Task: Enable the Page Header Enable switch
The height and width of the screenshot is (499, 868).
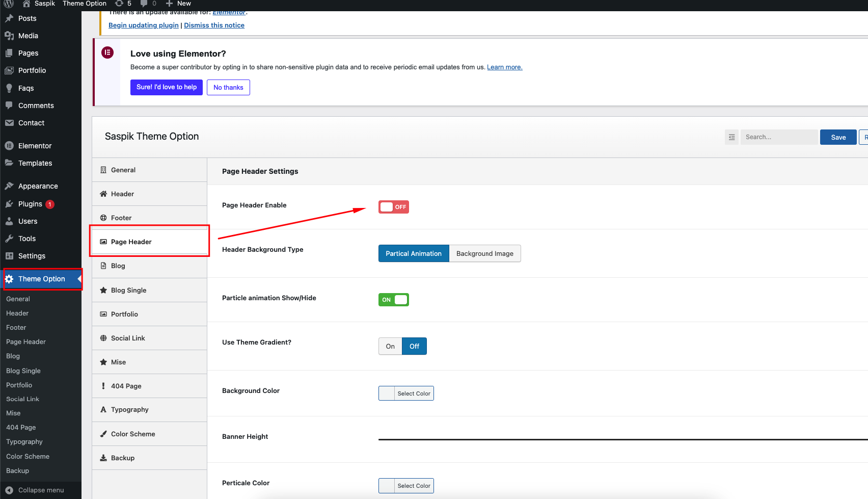Action: (394, 207)
